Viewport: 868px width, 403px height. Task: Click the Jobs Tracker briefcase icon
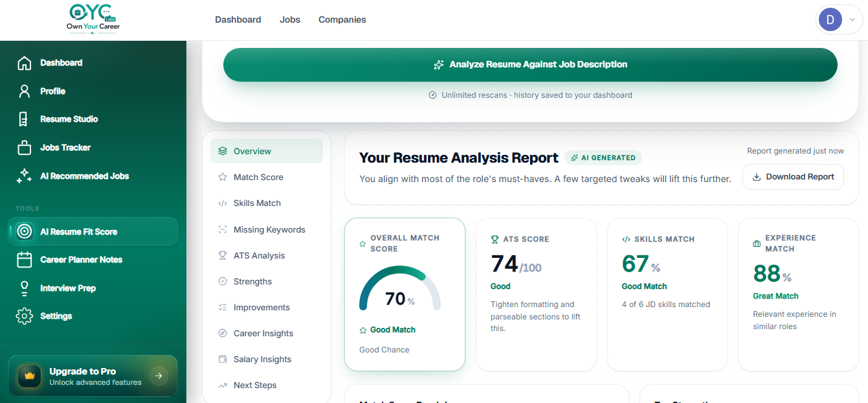[25, 148]
